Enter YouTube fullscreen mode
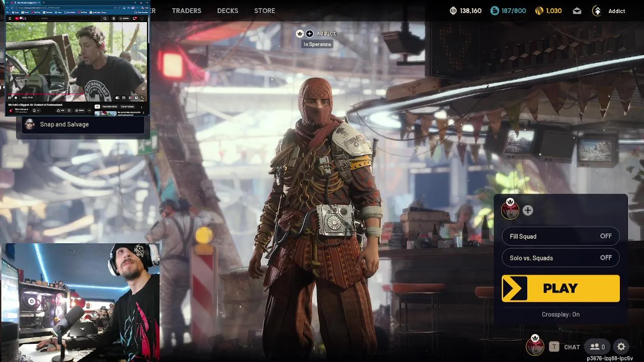The height and width of the screenshot is (362, 644). tap(142, 98)
